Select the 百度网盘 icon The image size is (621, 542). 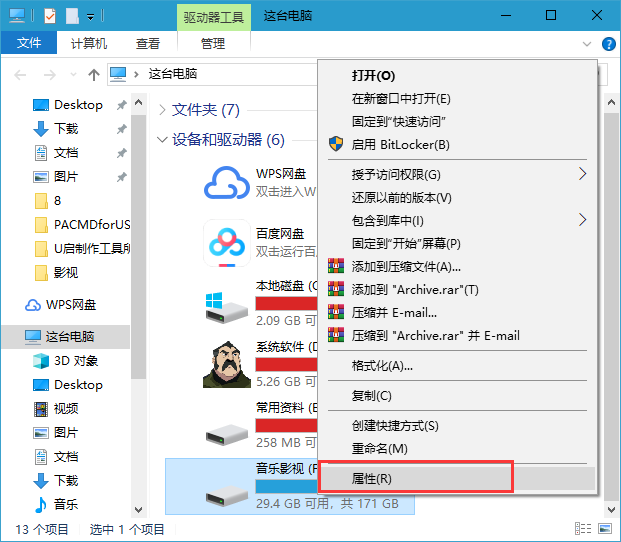click(227, 243)
